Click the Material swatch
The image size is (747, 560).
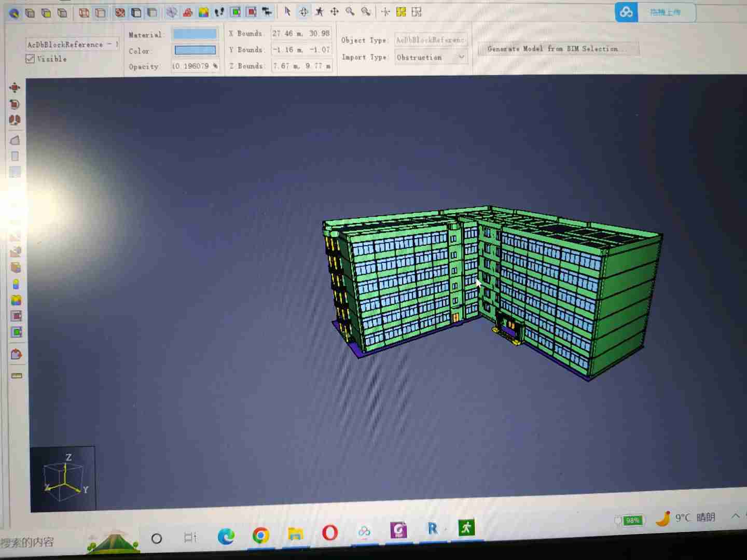point(195,34)
